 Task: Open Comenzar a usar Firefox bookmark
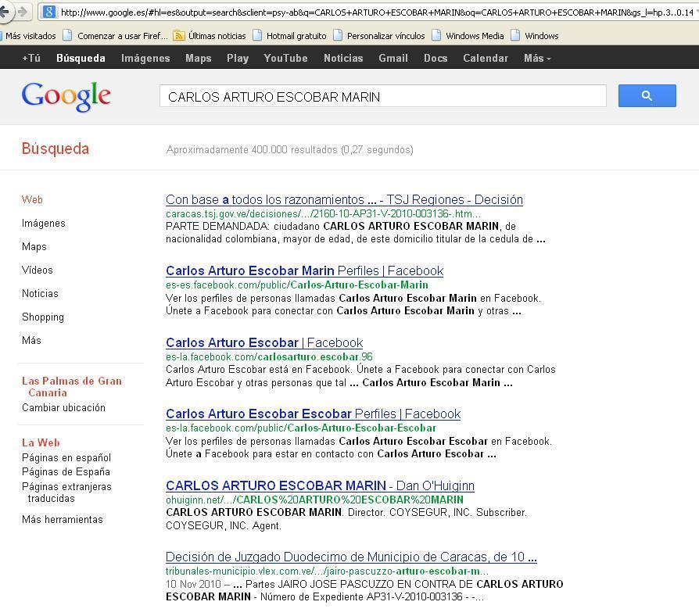click(x=116, y=36)
